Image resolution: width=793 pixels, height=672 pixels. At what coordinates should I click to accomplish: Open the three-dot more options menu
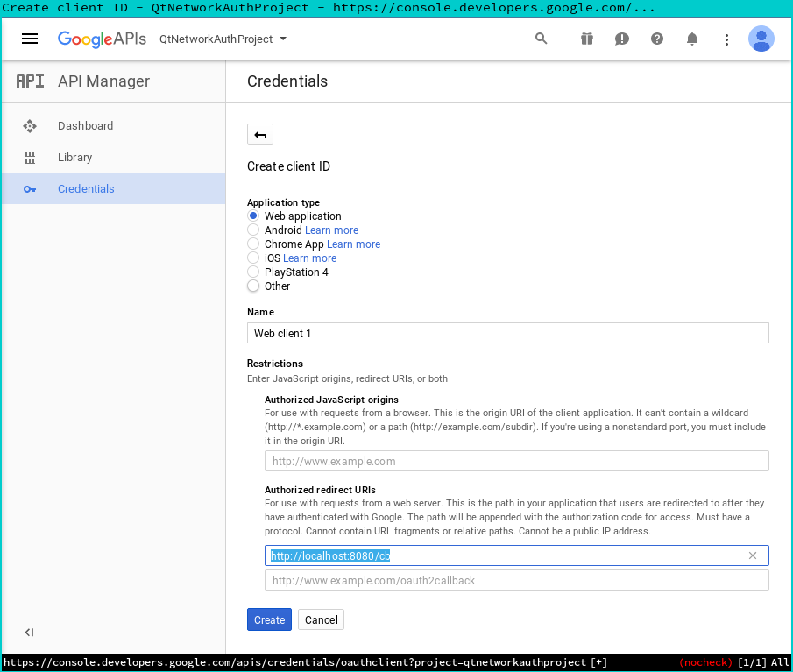click(726, 39)
